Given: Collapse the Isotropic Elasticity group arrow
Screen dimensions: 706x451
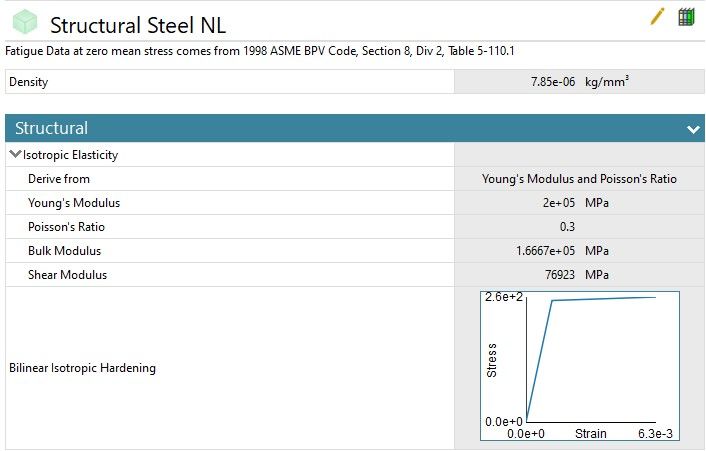Looking at the screenshot, I should coord(15,155).
